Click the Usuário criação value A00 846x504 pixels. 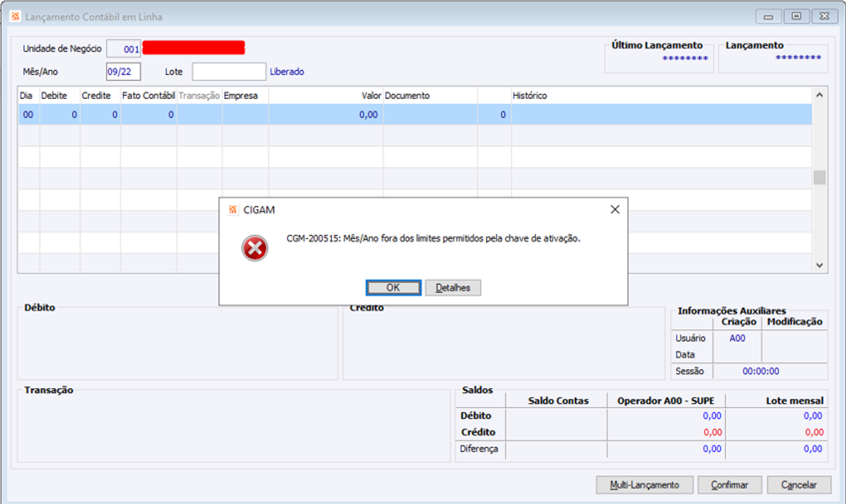tap(737, 338)
